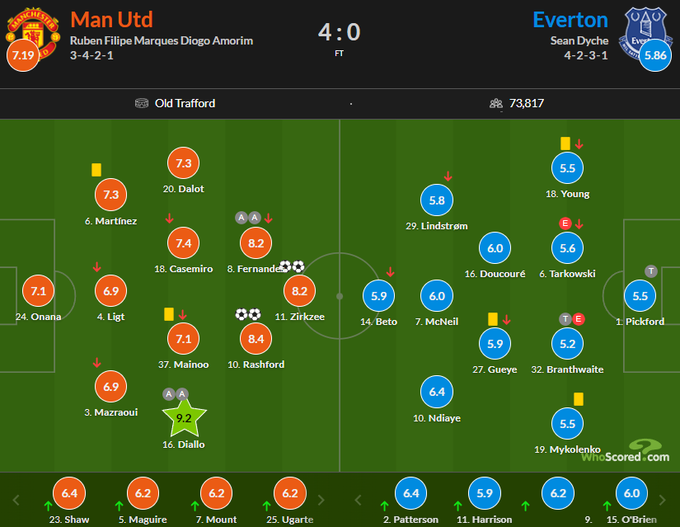Click Martínez's yellow card icon
680x527 pixels.
tap(97, 170)
